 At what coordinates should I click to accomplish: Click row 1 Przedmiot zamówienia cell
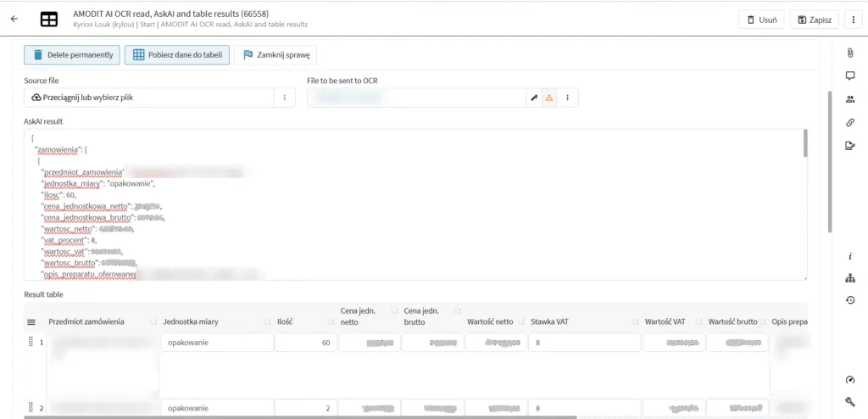click(x=103, y=365)
